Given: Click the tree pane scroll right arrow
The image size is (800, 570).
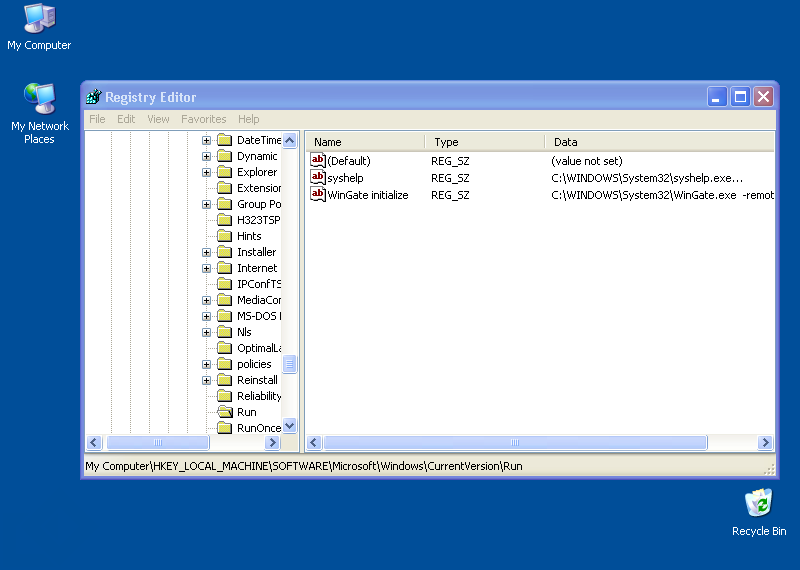Looking at the screenshot, I should 272,442.
